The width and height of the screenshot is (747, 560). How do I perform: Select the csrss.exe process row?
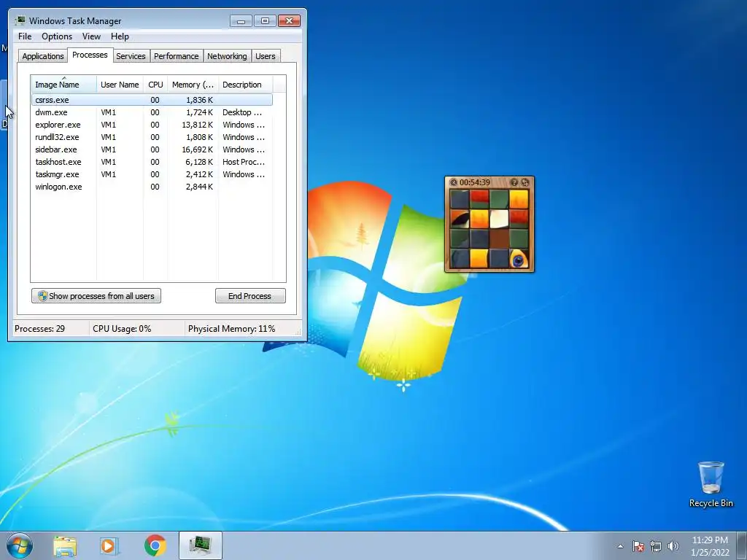tap(152, 100)
